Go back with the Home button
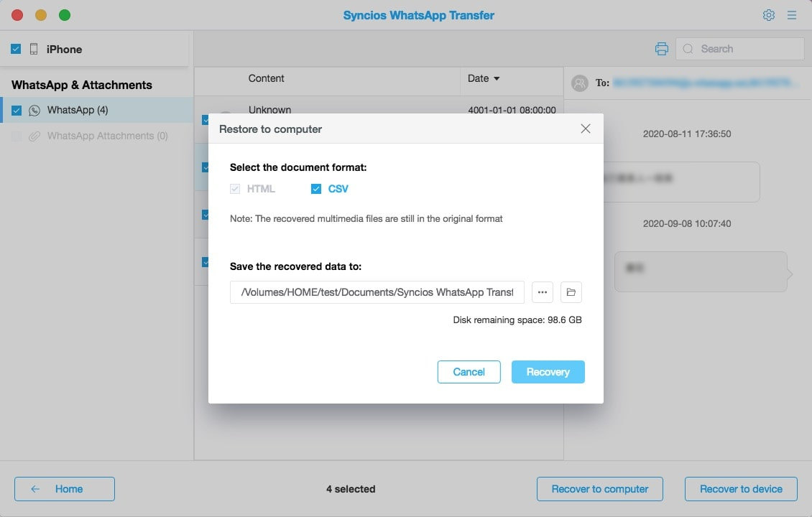 (x=65, y=489)
